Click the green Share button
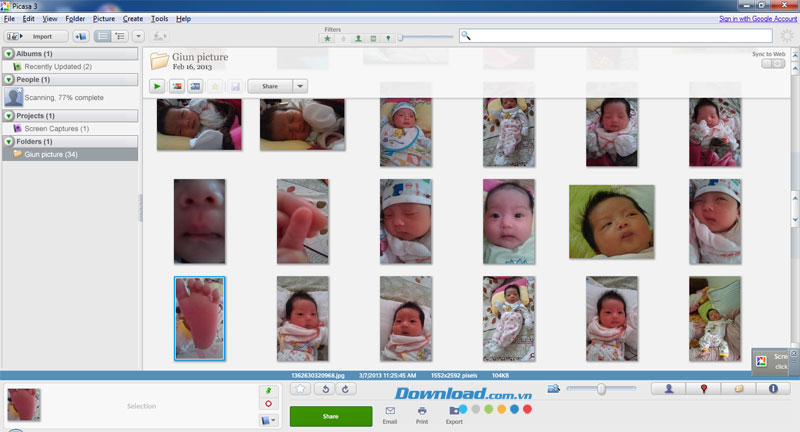Viewport: 800px width, 432px height. click(330, 416)
